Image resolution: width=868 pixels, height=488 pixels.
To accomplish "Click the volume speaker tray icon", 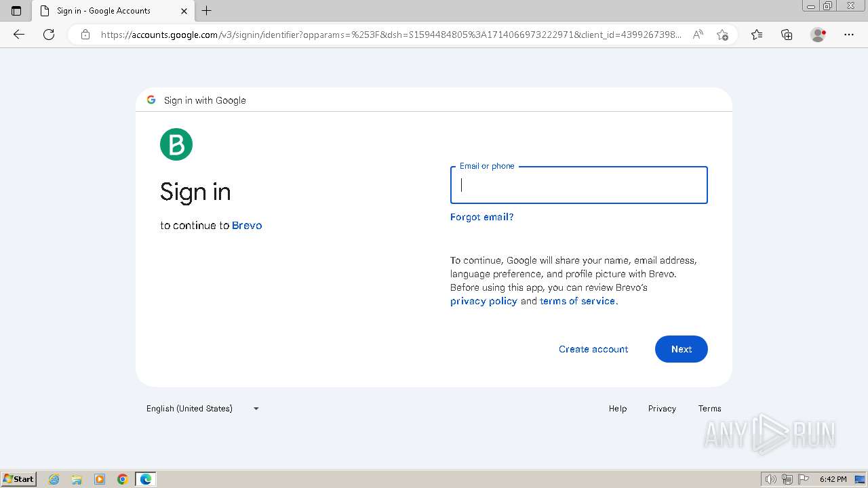I will (771, 479).
